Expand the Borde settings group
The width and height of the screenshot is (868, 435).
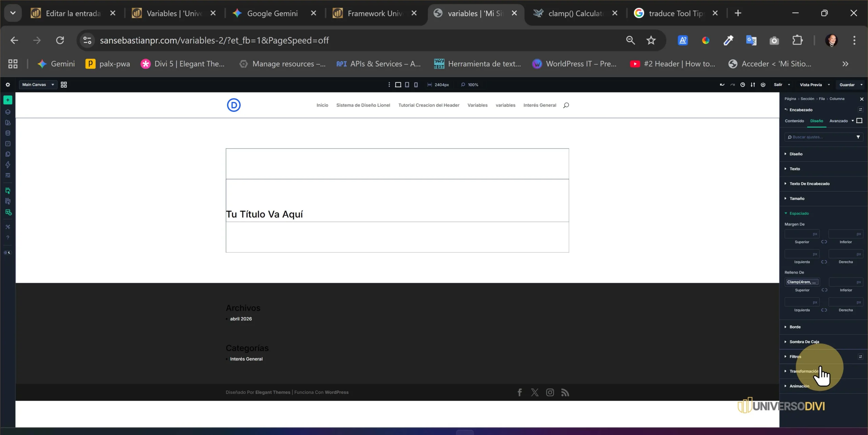pos(823,327)
